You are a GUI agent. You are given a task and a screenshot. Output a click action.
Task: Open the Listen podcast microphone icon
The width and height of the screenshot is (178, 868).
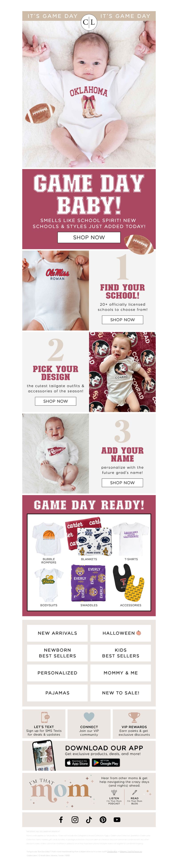[x=114, y=792]
